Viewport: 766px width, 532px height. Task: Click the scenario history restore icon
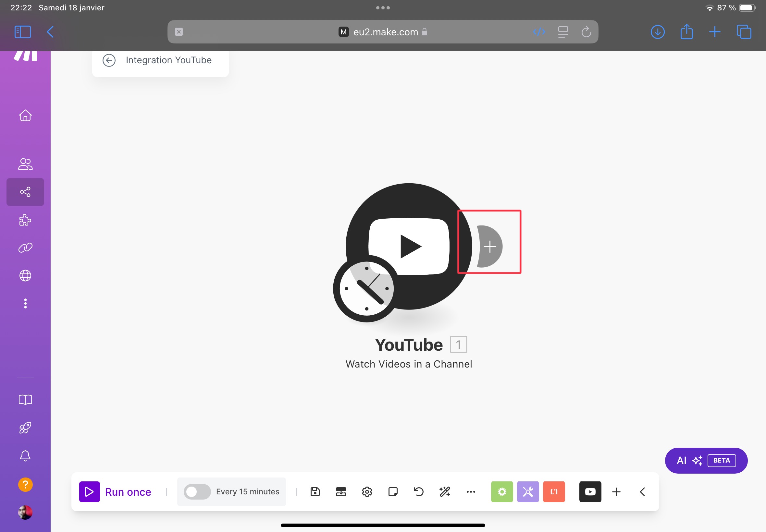[x=418, y=492]
